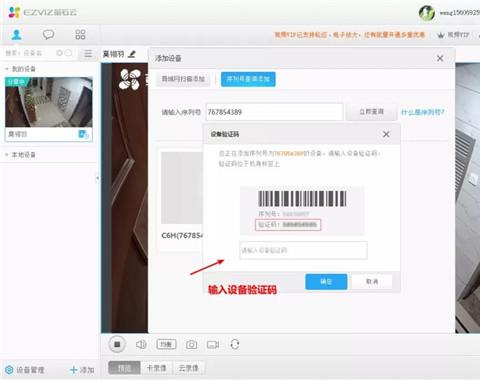Click the serial number field 767854389

pos(274,112)
